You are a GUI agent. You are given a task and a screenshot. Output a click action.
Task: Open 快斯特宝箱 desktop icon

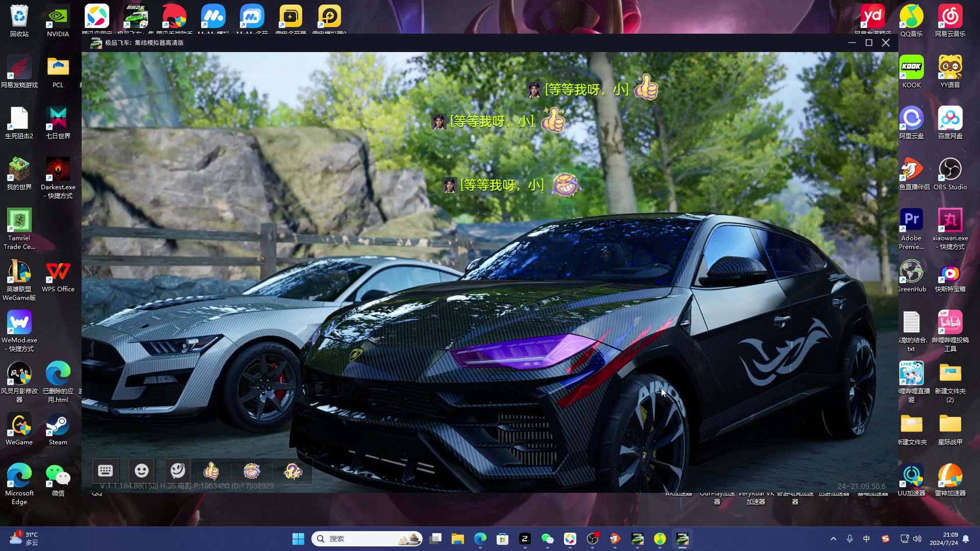pyautogui.click(x=950, y=276)
